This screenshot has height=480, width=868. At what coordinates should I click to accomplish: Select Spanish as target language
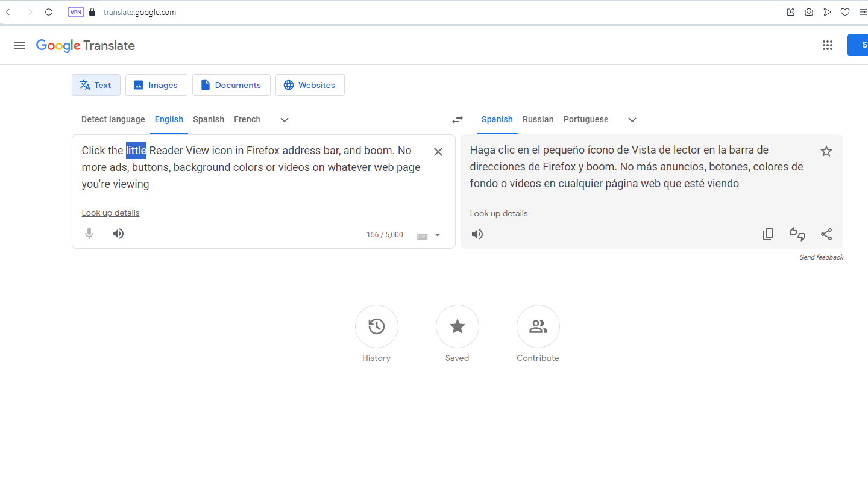point(497,119)
